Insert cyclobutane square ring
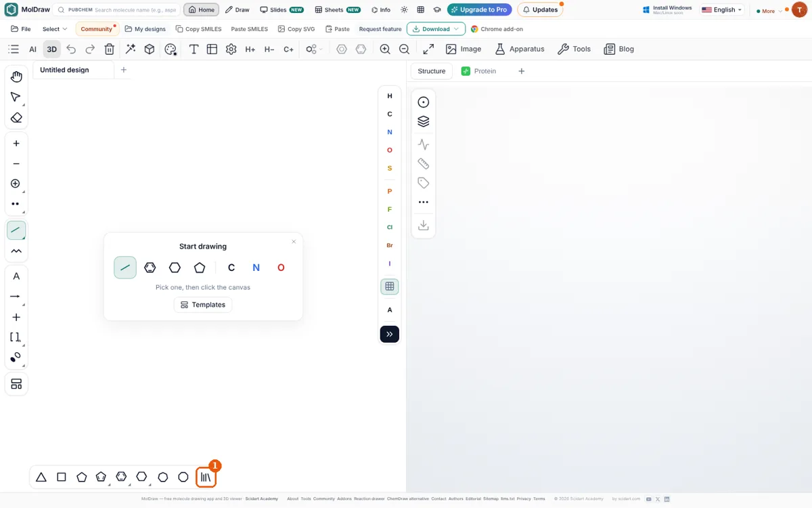The image size is (812, 508). (62, 478)
